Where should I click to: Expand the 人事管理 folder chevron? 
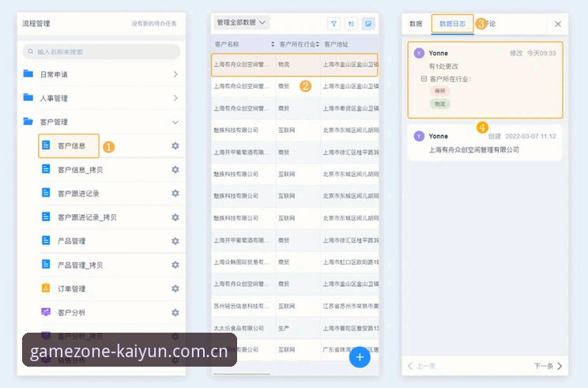coord(175,98)
